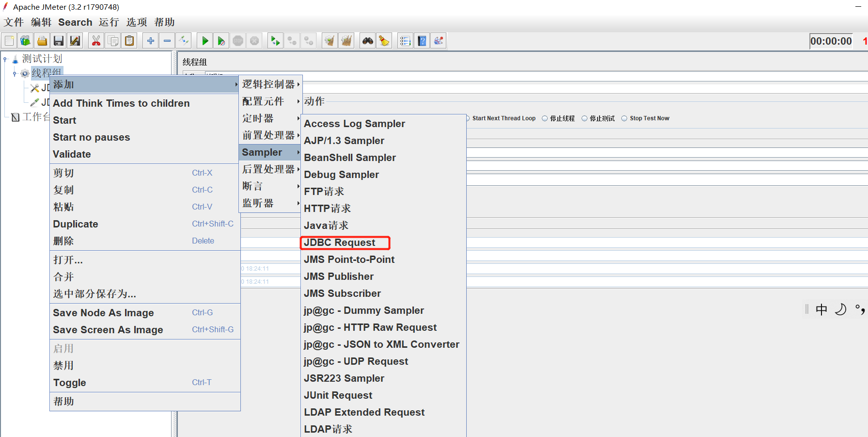
Task: Open the Function Helper list icon
Action: [x=405, y=41]
